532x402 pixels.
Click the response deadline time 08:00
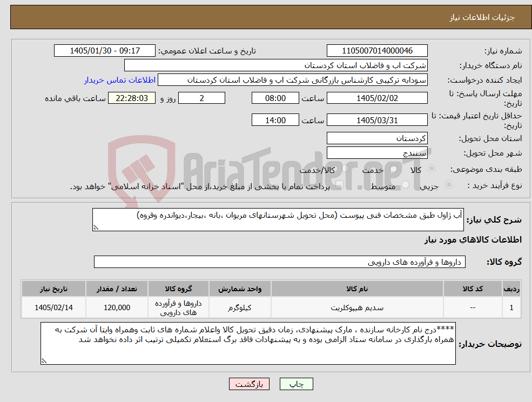pos(275,98)
